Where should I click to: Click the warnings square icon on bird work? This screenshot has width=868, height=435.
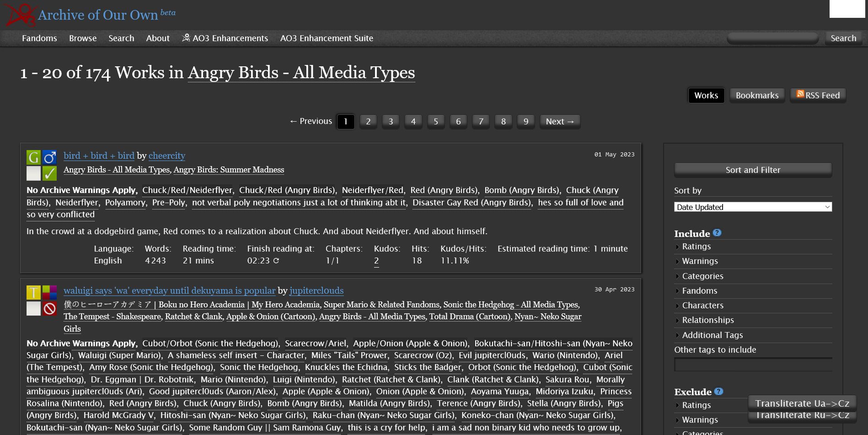[x=33, y=173]
